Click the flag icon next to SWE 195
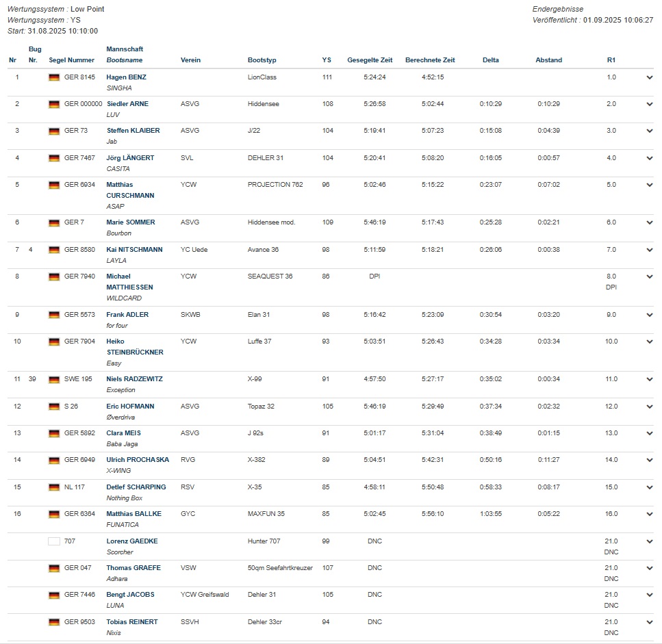 [x=54, y=379]
